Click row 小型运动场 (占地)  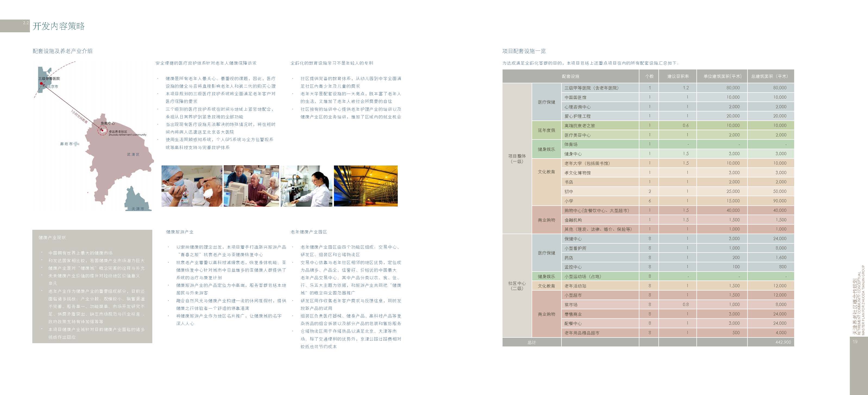tap(678, 276)
